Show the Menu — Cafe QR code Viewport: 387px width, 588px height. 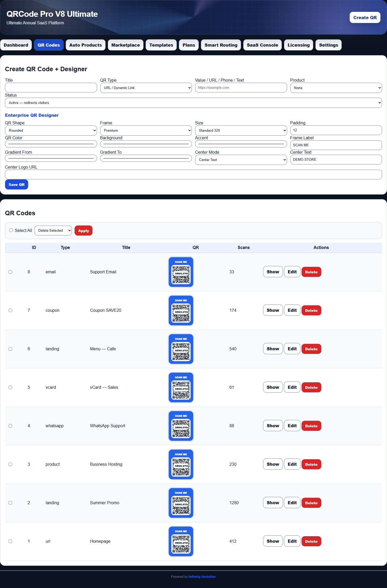273,349
